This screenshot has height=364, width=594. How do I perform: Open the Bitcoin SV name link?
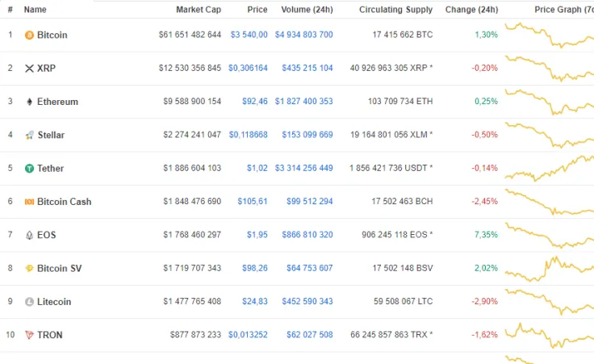60,269
